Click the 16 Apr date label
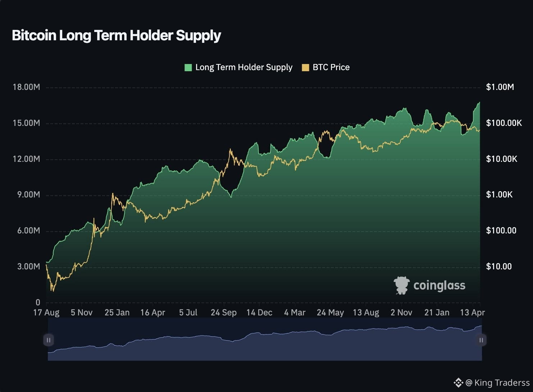 [152, 313]
